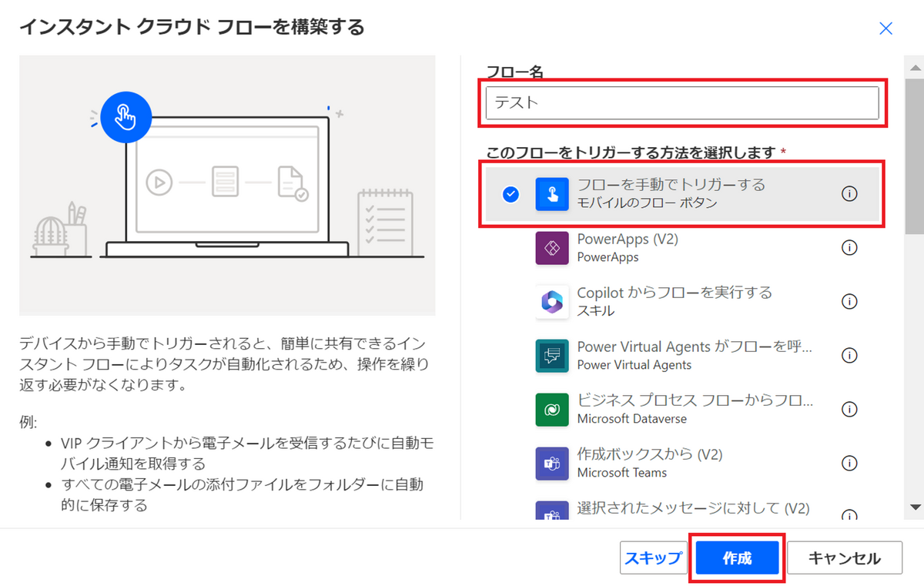This screenshot has height=586, width=924.
Task: Show info for Power Virtual Agents trigger
Action: 849,356
